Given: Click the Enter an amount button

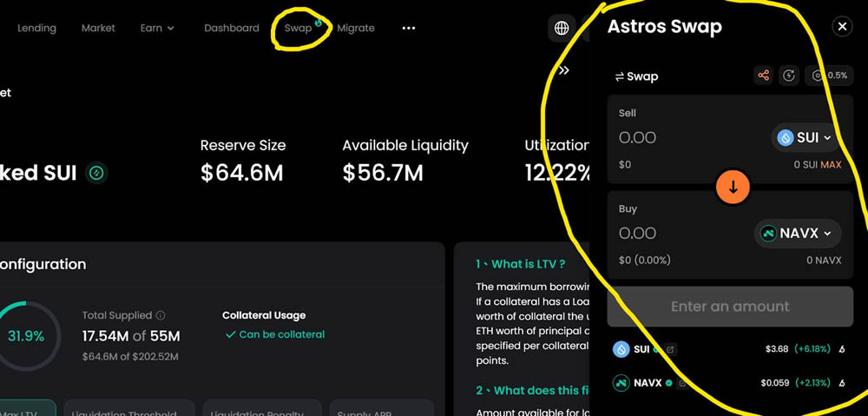Looking at the screenshot, I should coord(730,307).
